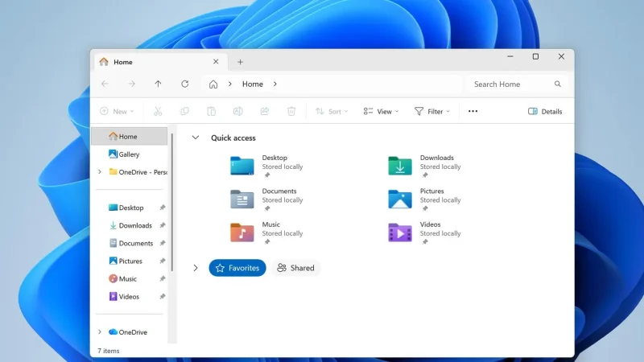This screenshot has height=362, width=644.
Task: Click the Quick access heading
Action: 233,138
